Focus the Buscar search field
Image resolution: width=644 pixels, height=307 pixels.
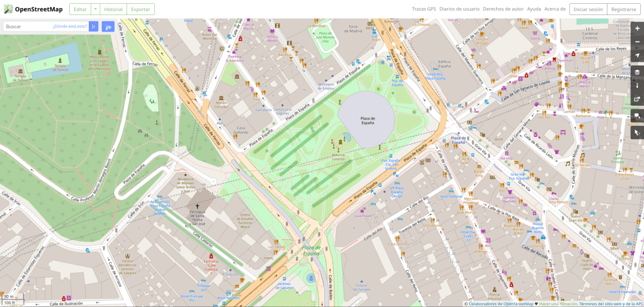[28, 26]
